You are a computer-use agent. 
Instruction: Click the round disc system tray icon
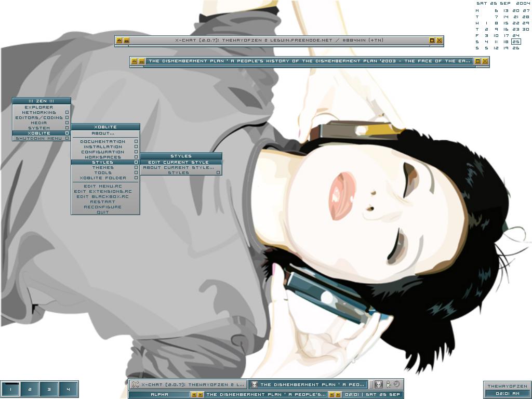(396, 384)
